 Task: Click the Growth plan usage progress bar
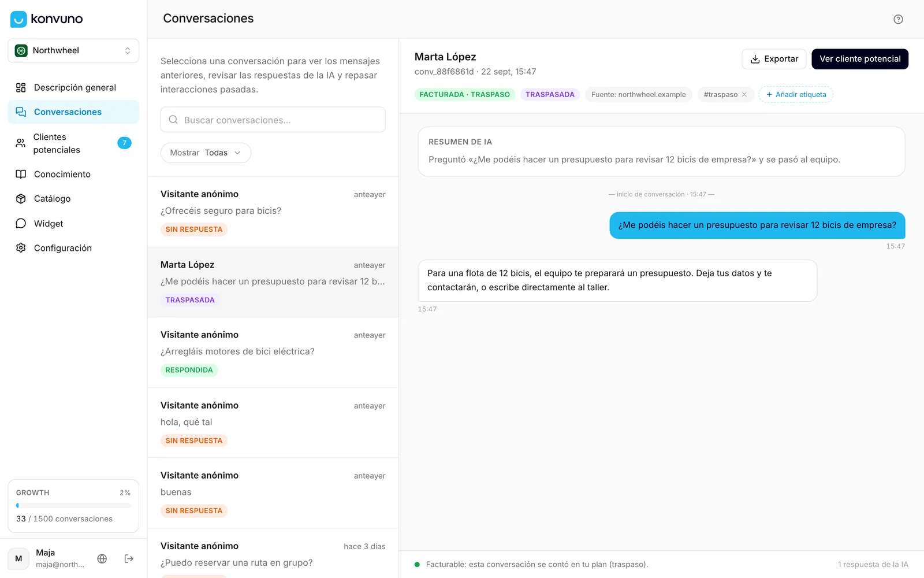click(x=73, y=506)
